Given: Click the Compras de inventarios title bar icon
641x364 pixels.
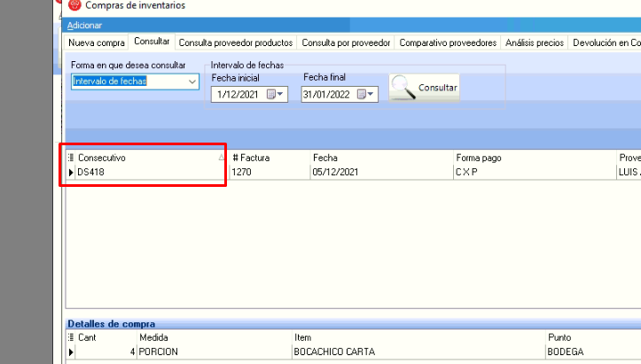Looking at the screenshot, I should click(74, 5).
